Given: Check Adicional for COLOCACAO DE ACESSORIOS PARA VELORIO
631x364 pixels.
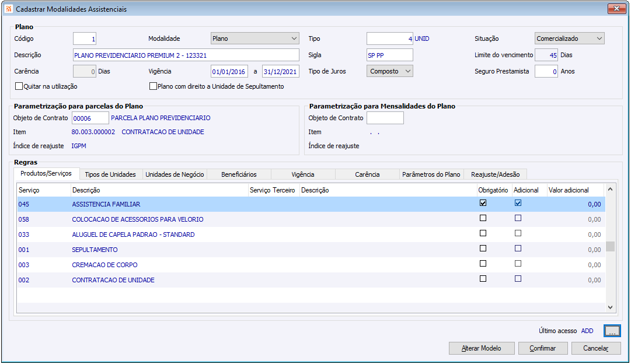Looking at the screenshot, I should pyautogui.click(x=518, y=218).
